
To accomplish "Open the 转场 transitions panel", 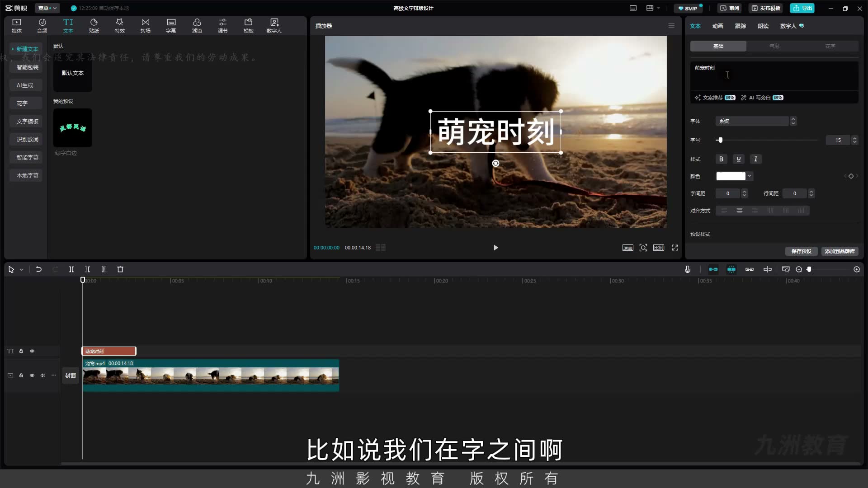I will tap(145, 26).
